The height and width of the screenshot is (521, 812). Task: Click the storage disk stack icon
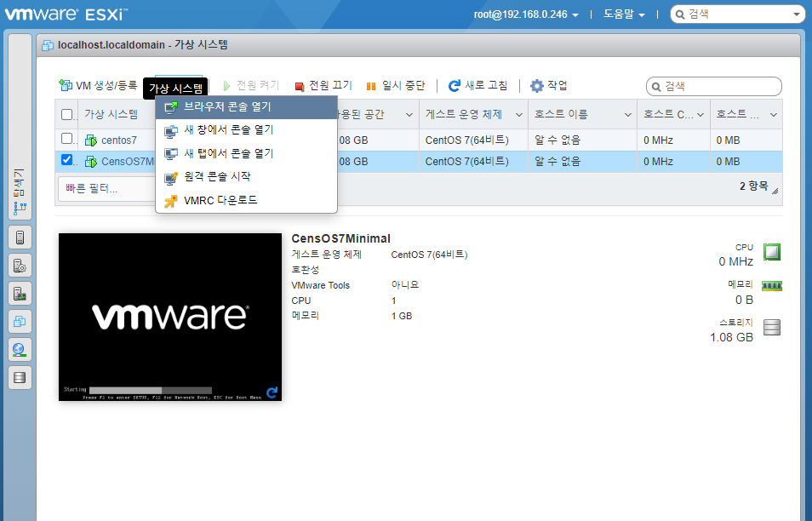(772, 327)
